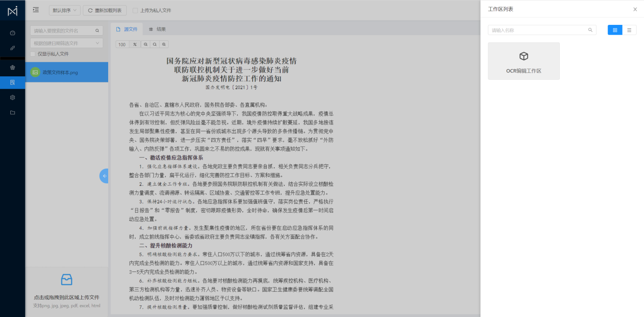
Task: Click the green image icon of 政策文件样本.png
Action: click(35, 72)
